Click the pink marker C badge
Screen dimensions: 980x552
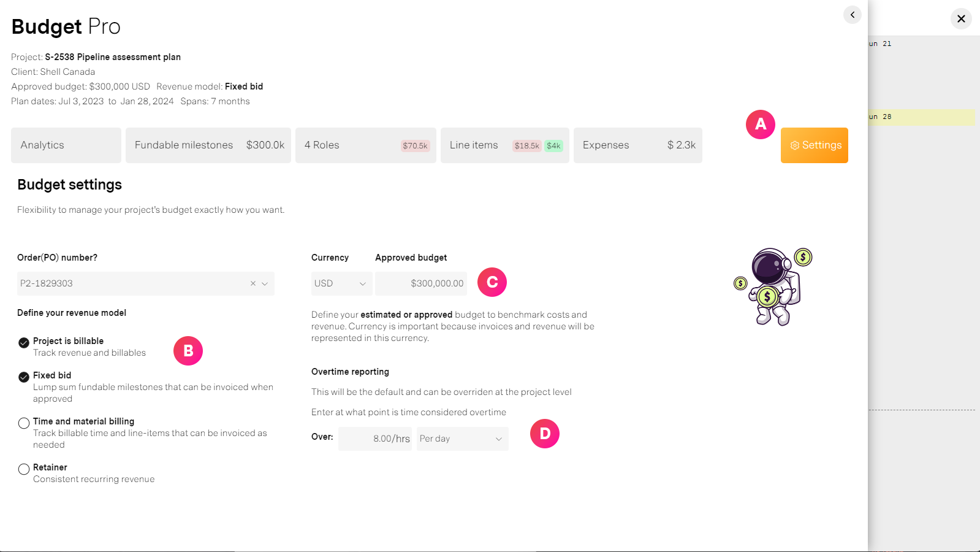[x=492, y=282]
